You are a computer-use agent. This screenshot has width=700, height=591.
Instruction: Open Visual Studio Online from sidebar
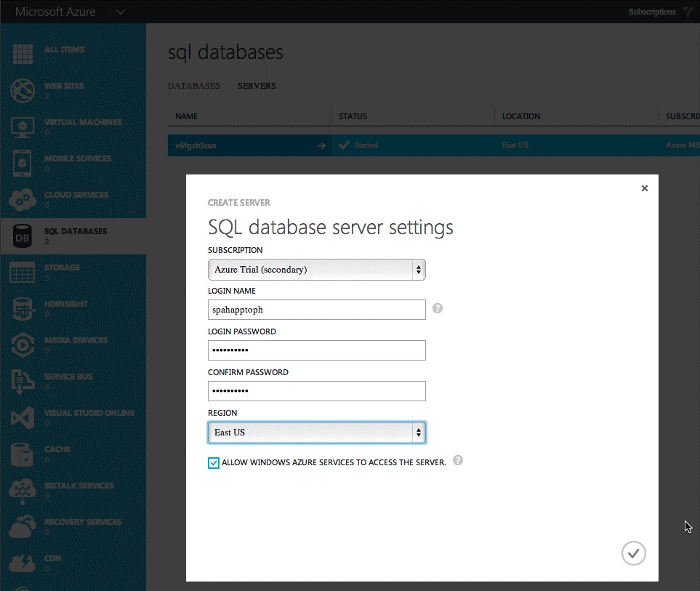(22, 418)
